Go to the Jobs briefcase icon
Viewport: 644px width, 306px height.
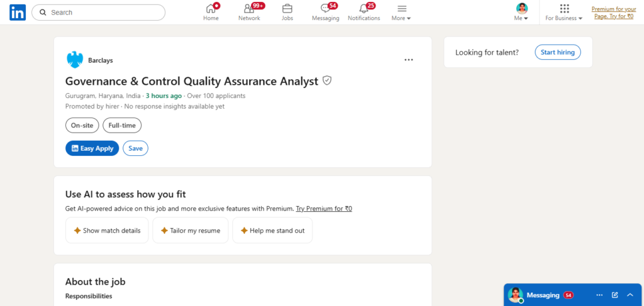pyautogui.click(x=287, y=13)
